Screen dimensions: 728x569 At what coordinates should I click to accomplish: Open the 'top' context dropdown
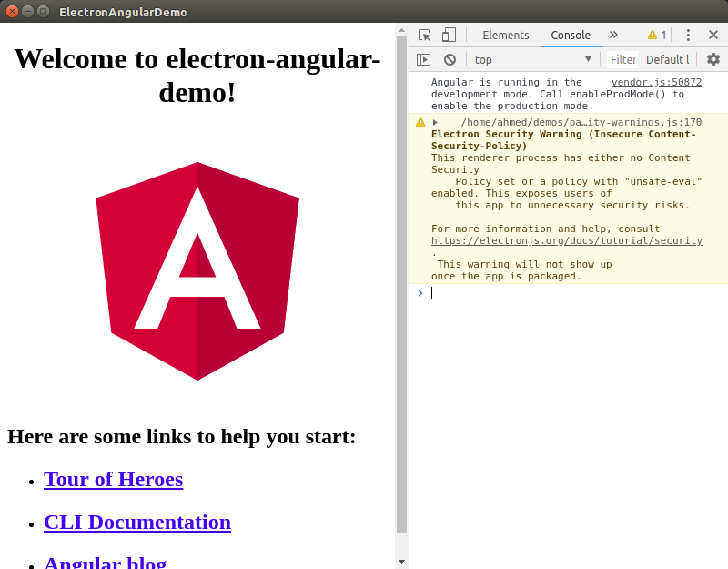[532, 60]
